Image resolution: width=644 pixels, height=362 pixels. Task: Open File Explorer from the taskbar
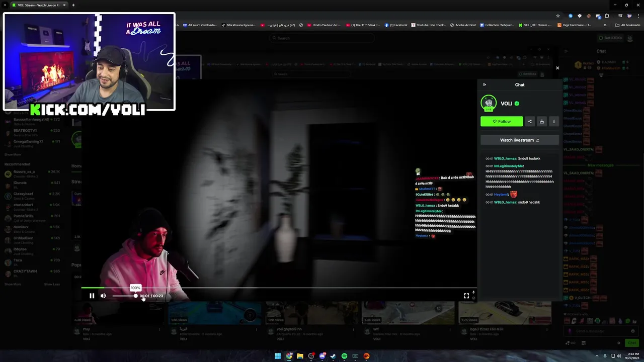(300, 356)
